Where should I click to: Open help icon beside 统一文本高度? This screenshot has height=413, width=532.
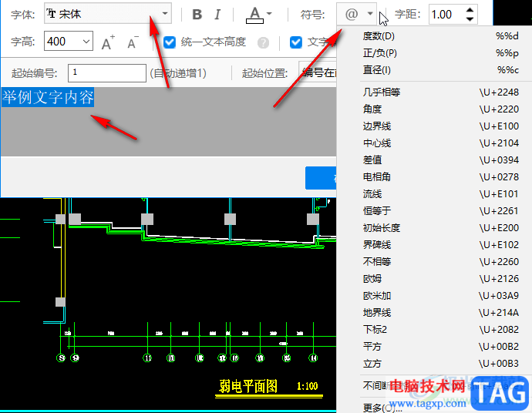click(x=263, y=42)
